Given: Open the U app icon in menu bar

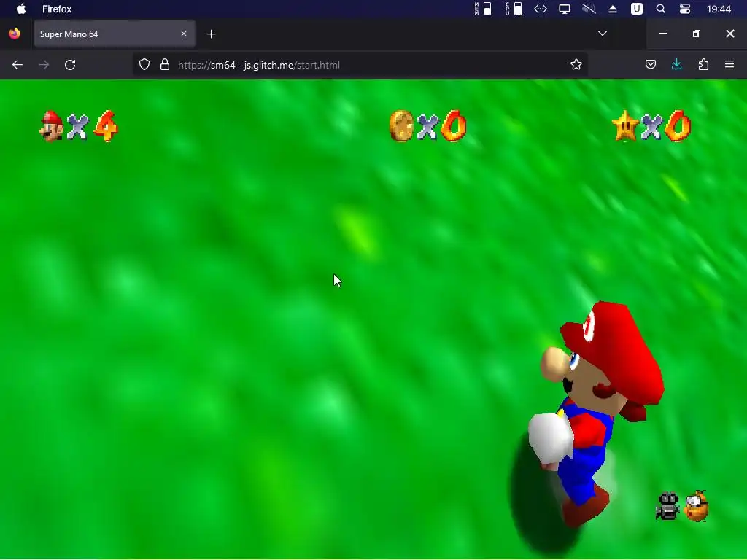Looking at the screenshot, I should coord(636,9).
